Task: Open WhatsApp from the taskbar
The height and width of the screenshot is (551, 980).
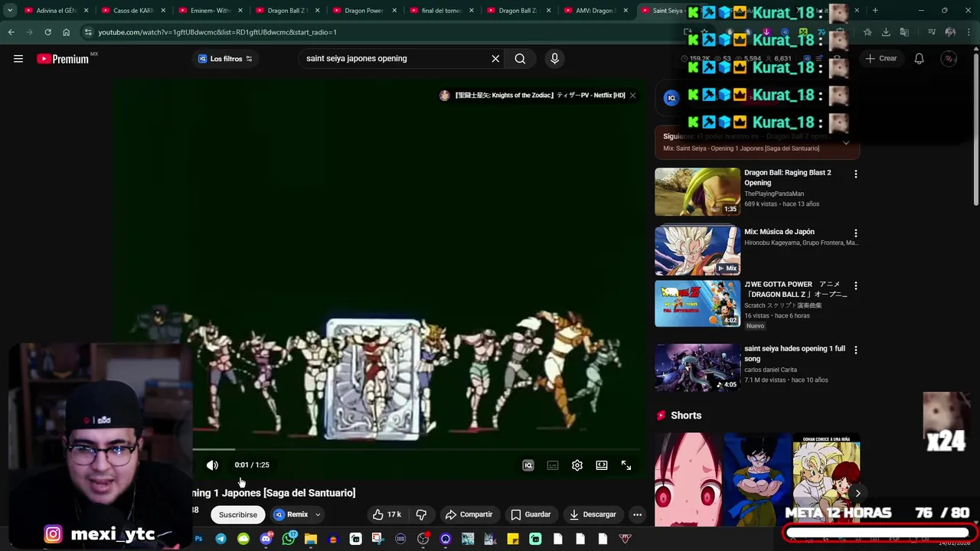Action: click(x=289, y=540)
